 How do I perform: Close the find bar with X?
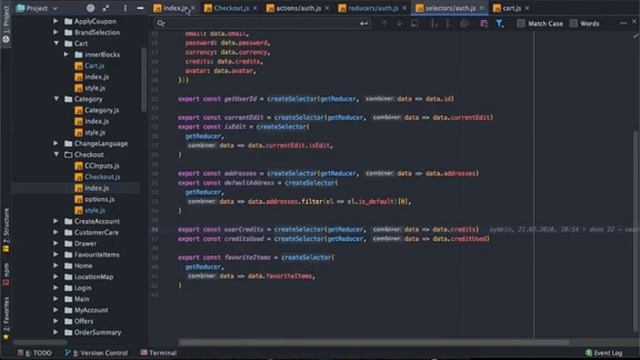(634, 21)
